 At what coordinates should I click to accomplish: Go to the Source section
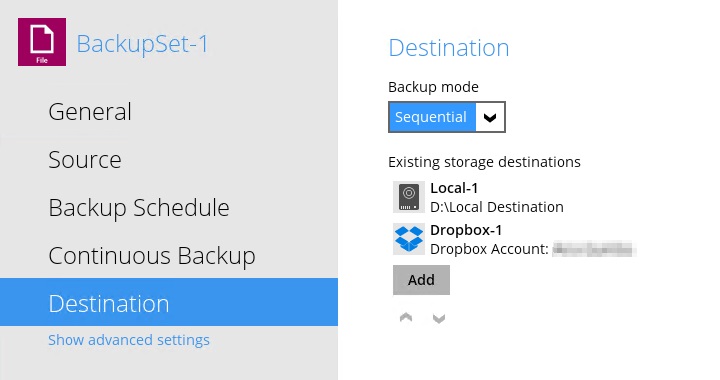(85, 160)
